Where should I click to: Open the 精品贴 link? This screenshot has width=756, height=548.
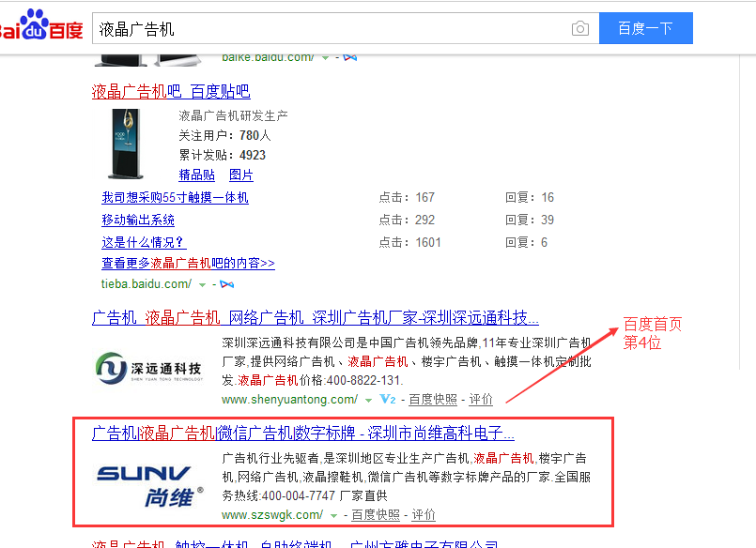(x=197, y=175)
